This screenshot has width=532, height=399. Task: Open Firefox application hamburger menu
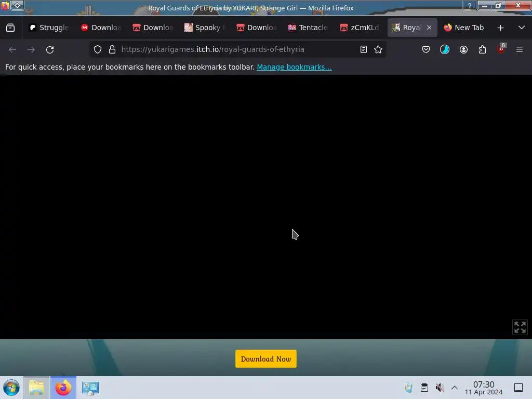point(520,49)
